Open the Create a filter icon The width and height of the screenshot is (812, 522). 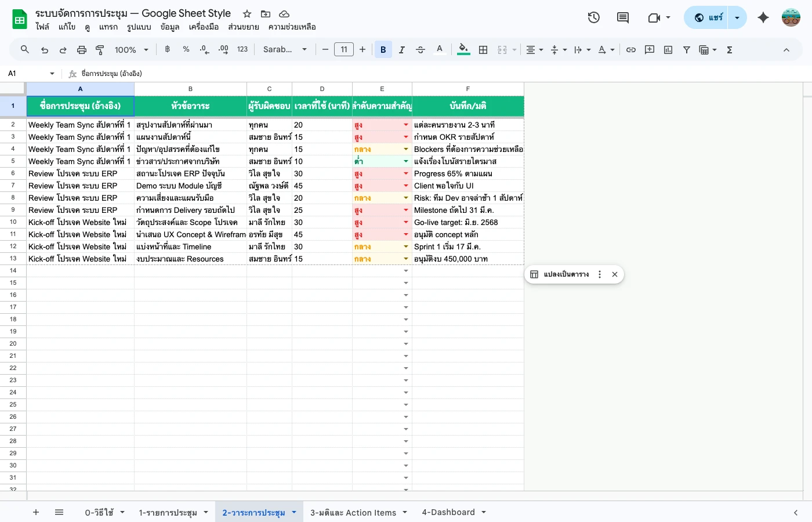pyautogui.click(x=686, y=49)
